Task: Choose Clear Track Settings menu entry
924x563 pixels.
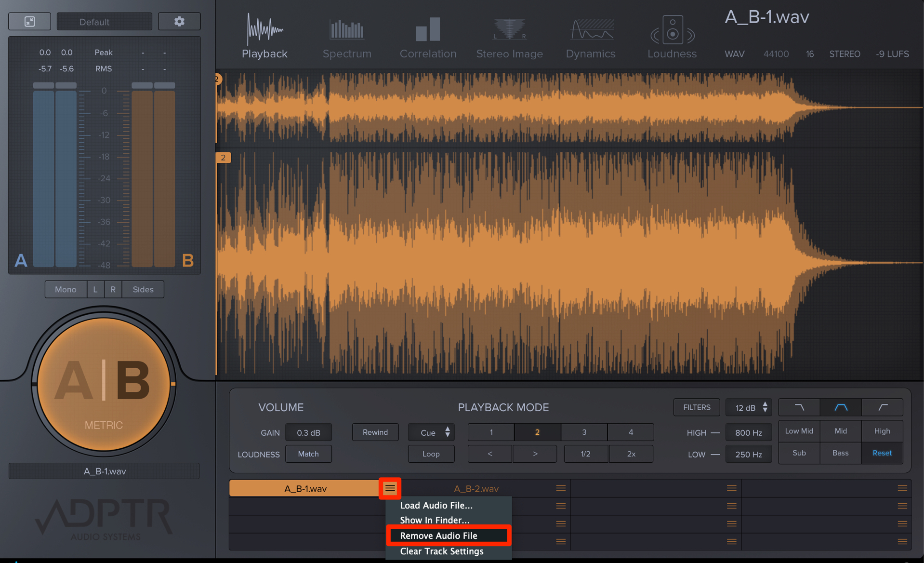Action: tap(449, 551)
